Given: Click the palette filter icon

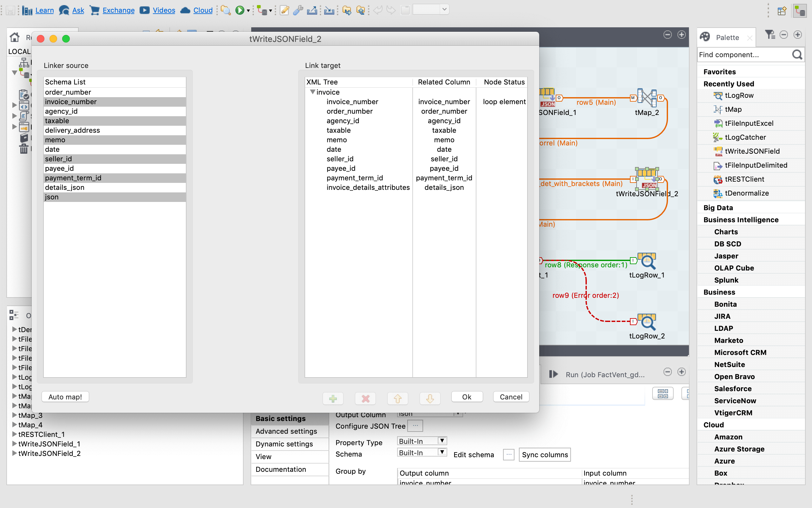Looking at the screenshot, I should [769, 35].
